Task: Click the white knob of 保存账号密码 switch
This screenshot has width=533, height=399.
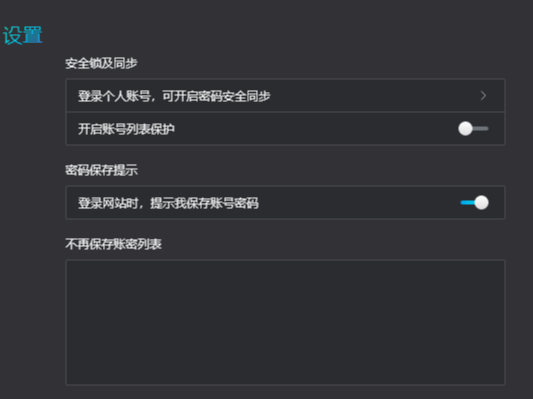Action: click(x=481, y=203)
